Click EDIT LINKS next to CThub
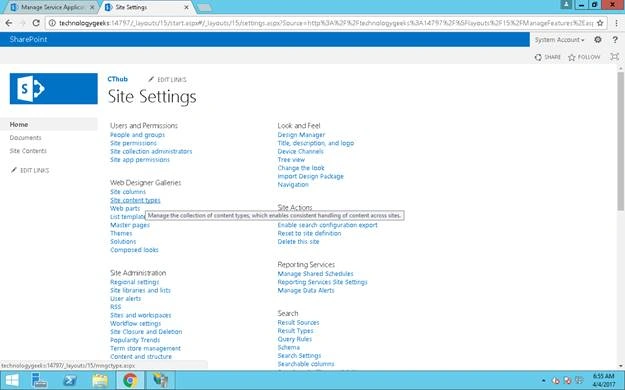The image size is (625, 390). pyautogui.click(x=167, y=79)
